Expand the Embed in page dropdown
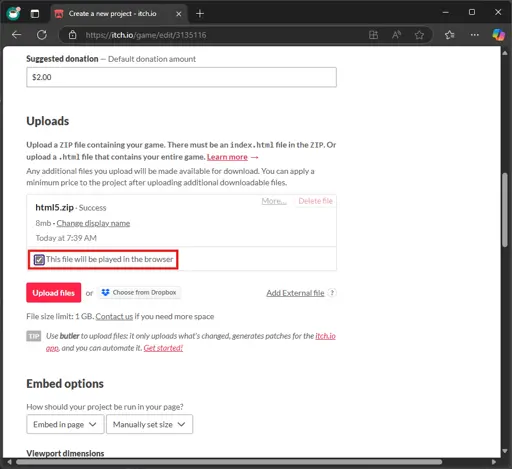 [x=65, y=424]
